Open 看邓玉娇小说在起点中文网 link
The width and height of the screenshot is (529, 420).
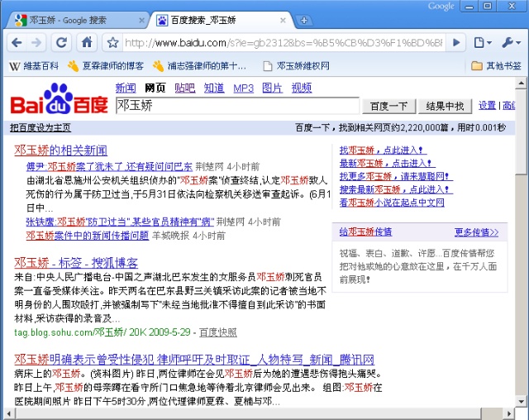click(x=392, y=203)
